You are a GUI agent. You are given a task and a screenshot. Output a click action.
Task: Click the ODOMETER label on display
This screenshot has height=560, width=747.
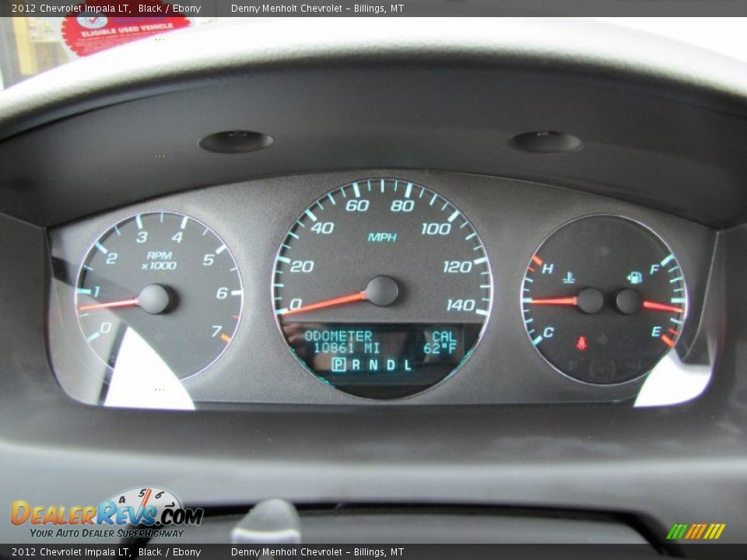pos(338,336)
